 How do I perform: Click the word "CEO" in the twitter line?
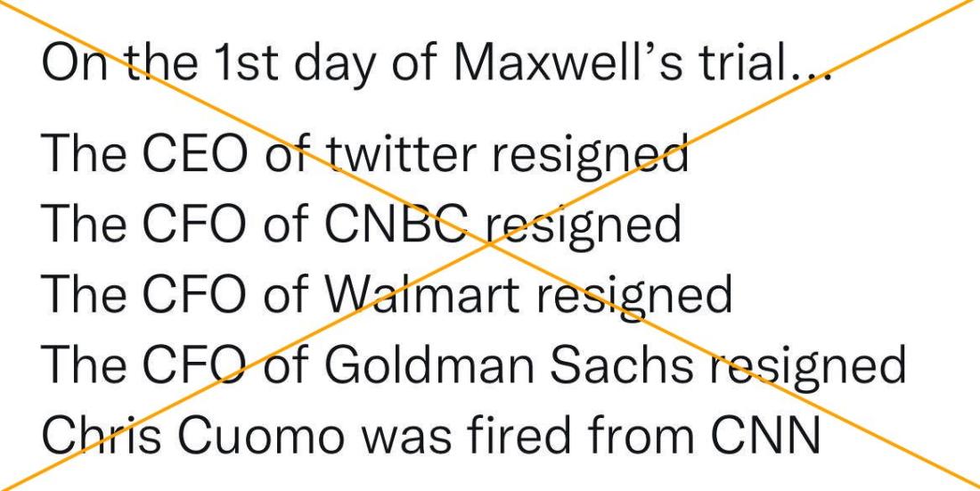click(198, 153)
